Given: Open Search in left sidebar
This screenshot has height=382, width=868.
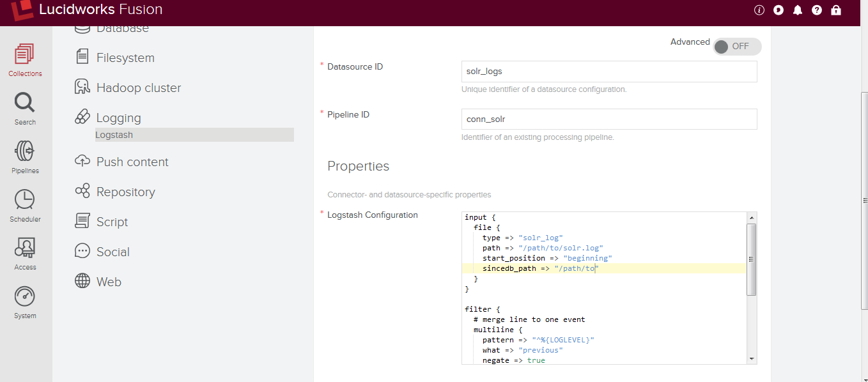Looking at the screenshot, I should point(25,109).
